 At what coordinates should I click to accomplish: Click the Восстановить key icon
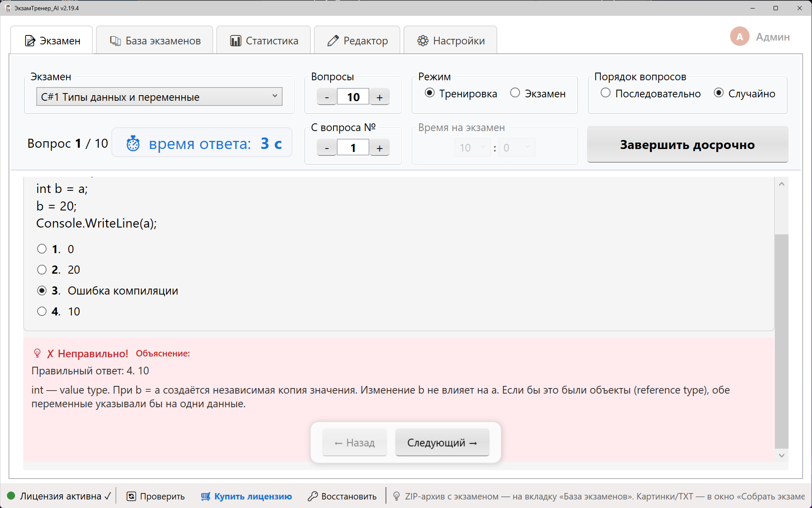[313, 496]
